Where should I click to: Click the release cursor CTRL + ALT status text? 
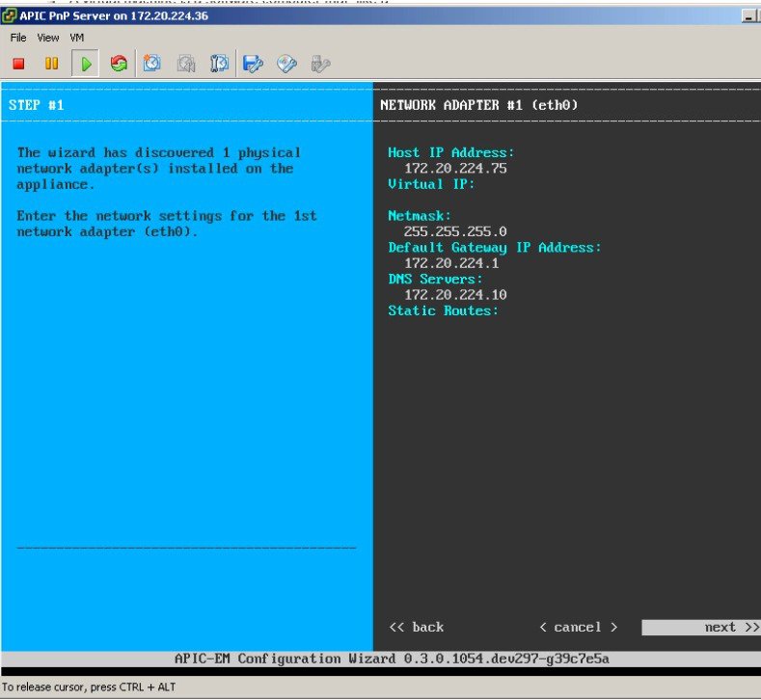(89, 687)
